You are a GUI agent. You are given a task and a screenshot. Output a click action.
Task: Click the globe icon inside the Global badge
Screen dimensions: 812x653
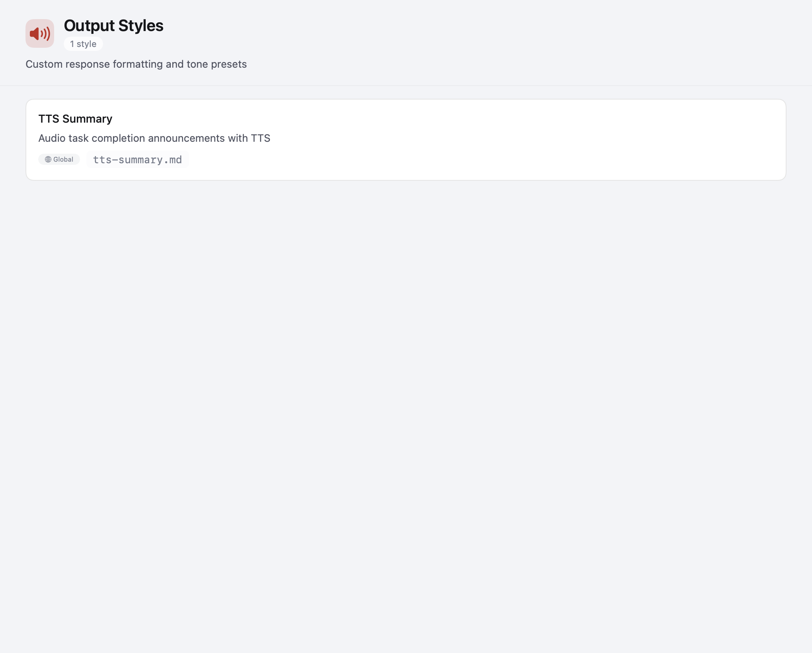pyautogui.click(x=49, y=159)
